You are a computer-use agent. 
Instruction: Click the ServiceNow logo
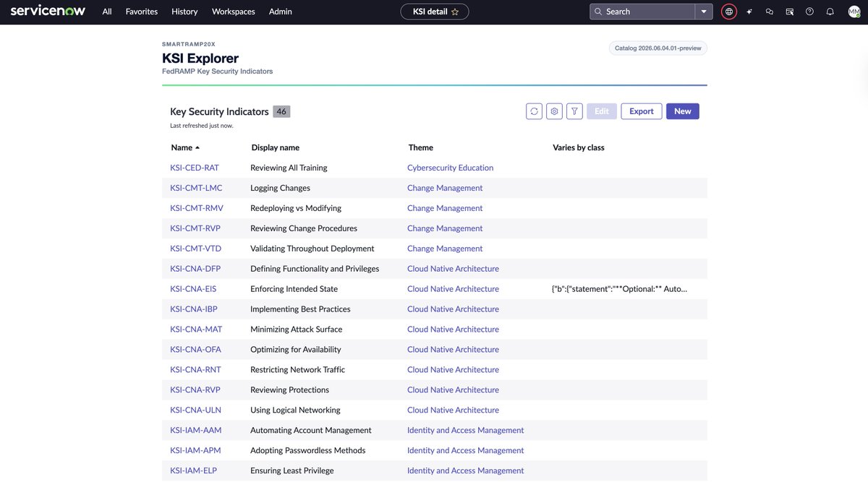coord(47,11)
